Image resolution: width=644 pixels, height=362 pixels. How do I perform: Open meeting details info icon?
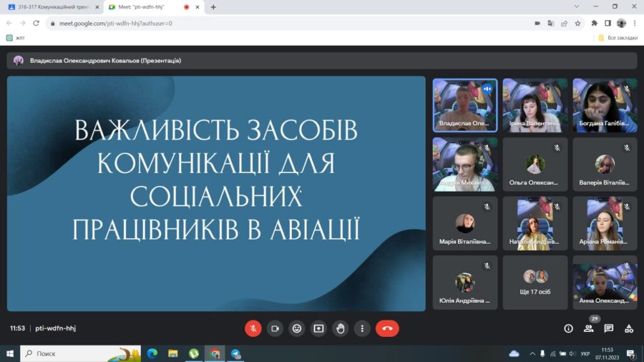pos(569,328)
